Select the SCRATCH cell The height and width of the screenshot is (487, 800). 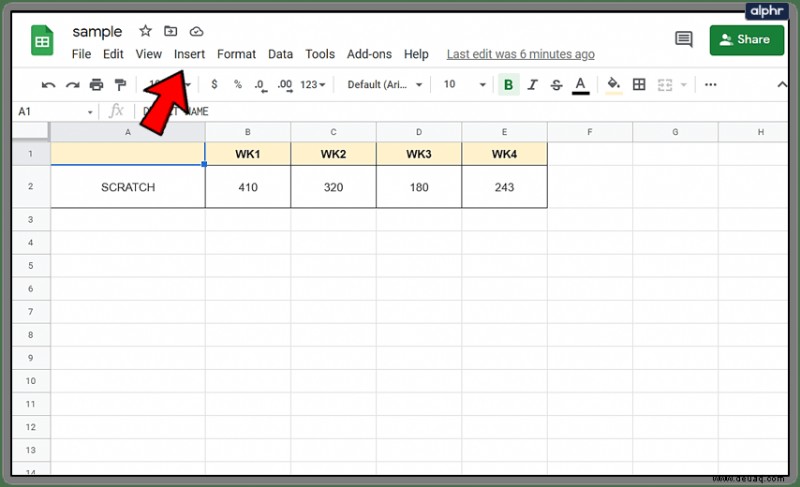coord(128,187)
